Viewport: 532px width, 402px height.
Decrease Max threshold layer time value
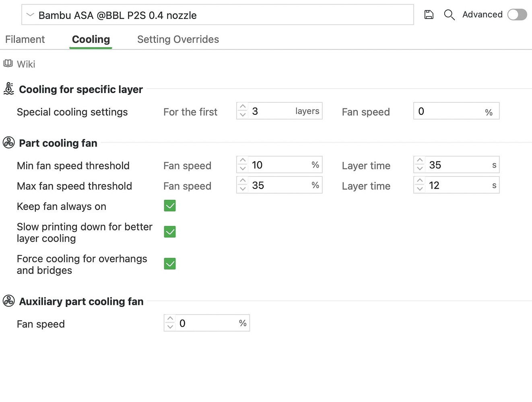420,189
